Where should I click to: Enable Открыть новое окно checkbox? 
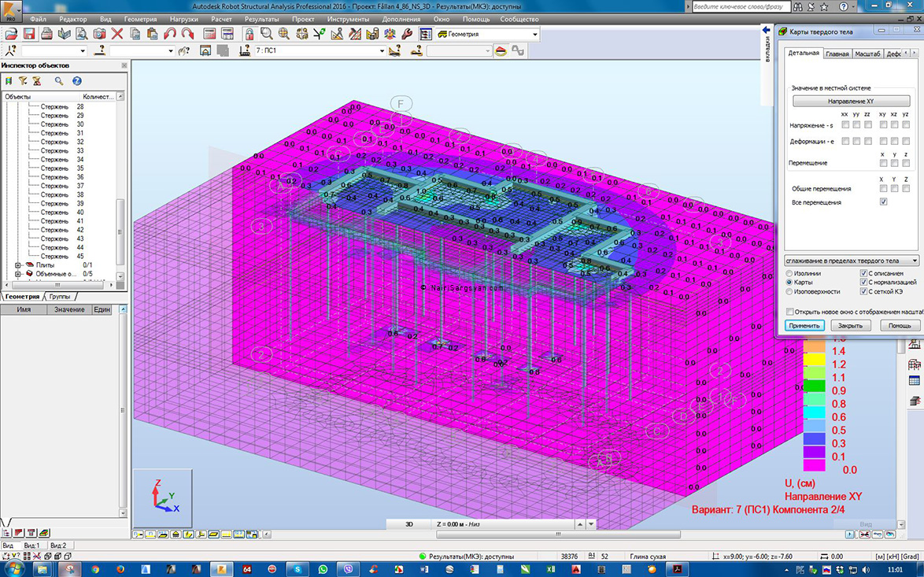tap(790, 312)
